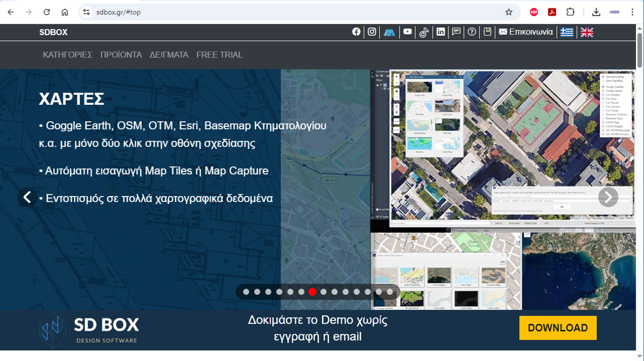Open the browser downloads icon
The width and height of the screenshot is (644, 361).
[597, 12]
